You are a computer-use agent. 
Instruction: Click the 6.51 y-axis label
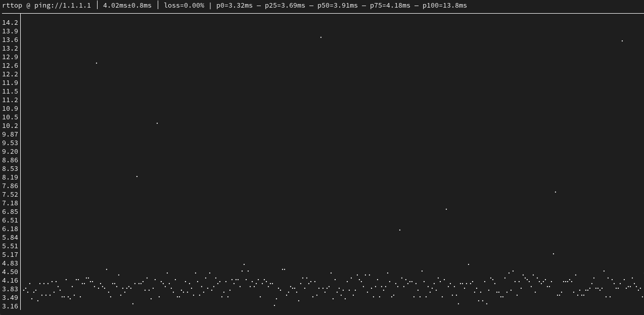(10, 220)
